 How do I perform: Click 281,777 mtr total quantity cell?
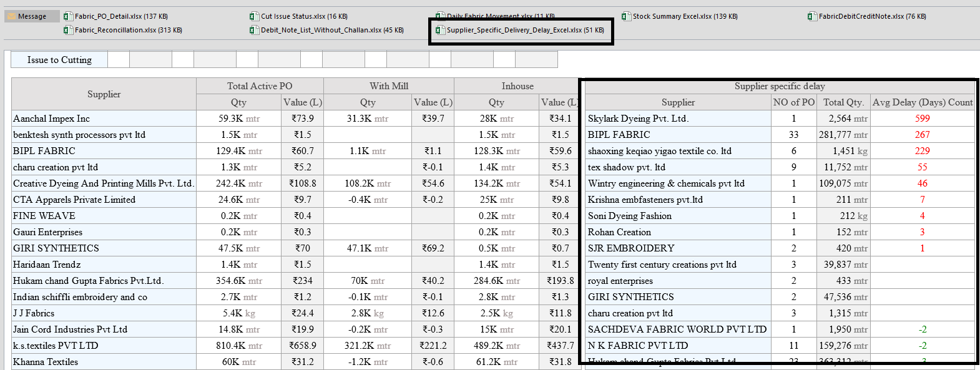[x=843, y=135]
